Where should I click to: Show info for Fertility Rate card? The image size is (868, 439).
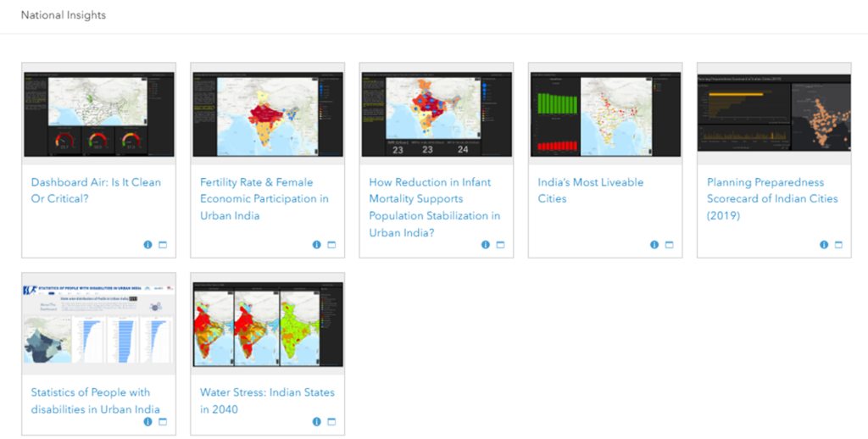pyautogui.click(x=317, y=245)
